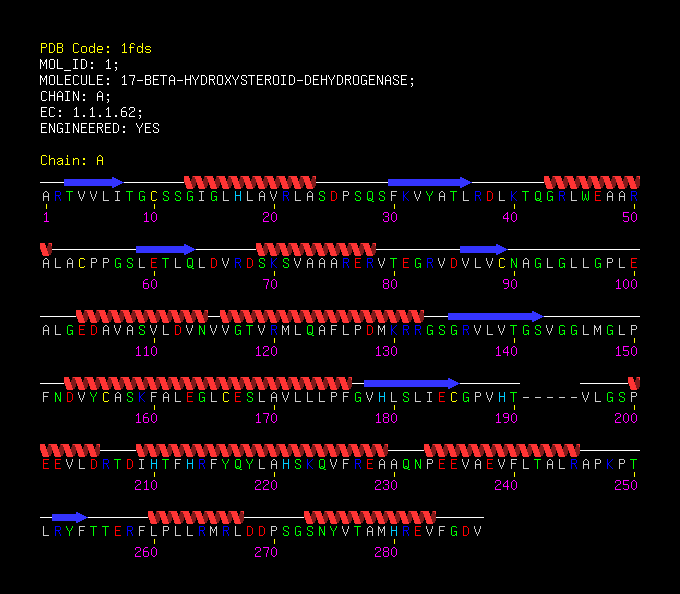Click the red helix above residue 70
Screen dimensions: 680x594
pyautogui.click(x=316, y=249)
